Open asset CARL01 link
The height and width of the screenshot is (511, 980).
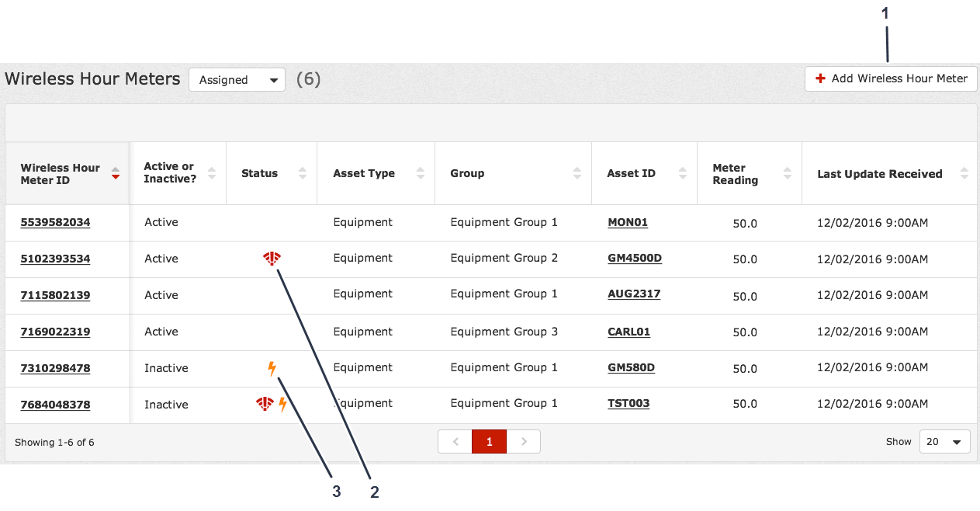tap(629, 332)
